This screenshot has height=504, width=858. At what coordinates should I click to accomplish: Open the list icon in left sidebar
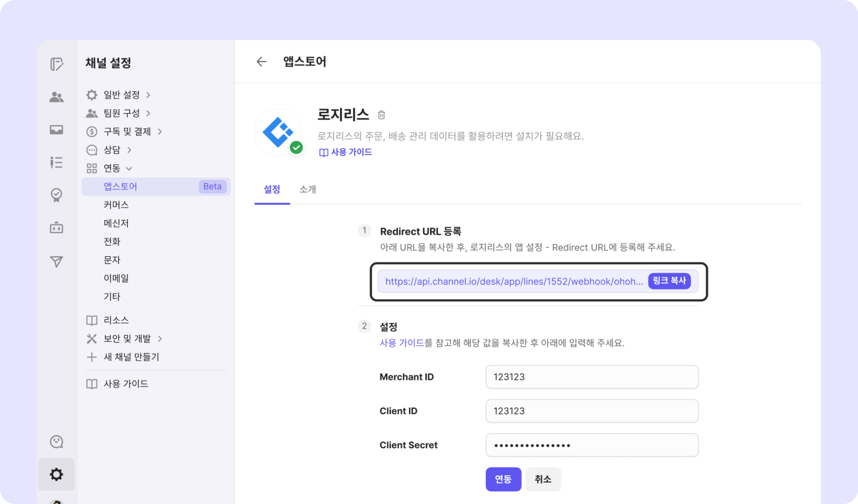point(56,162)
